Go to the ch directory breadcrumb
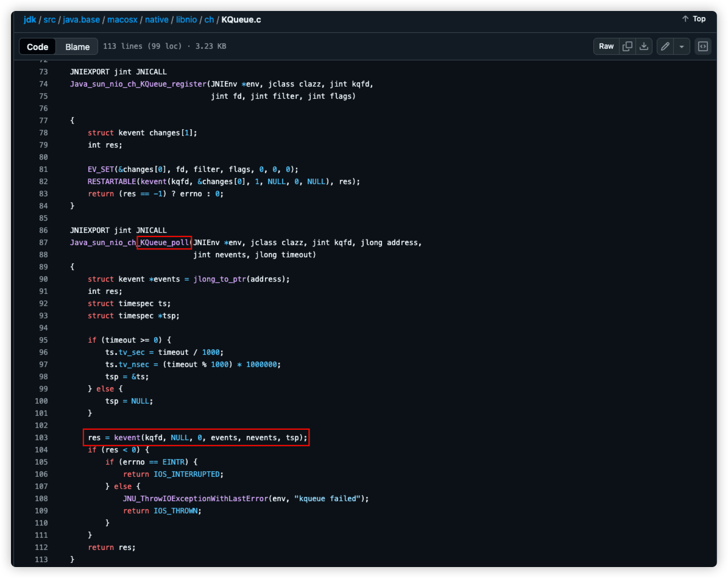The height and width of the screenshot is (578, 728). [209, 20]
